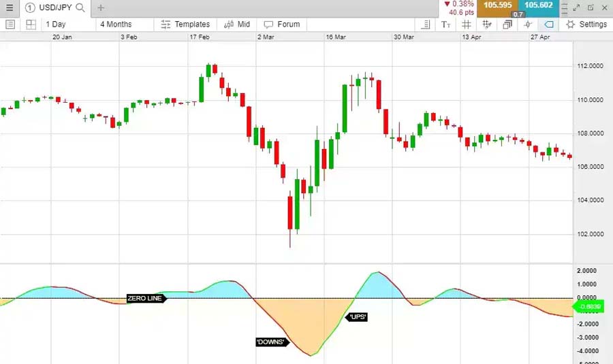Click the 102.0000 price axis label
Image resolution: width=613 pixels, height=364 pixels.
click(590, 234)
